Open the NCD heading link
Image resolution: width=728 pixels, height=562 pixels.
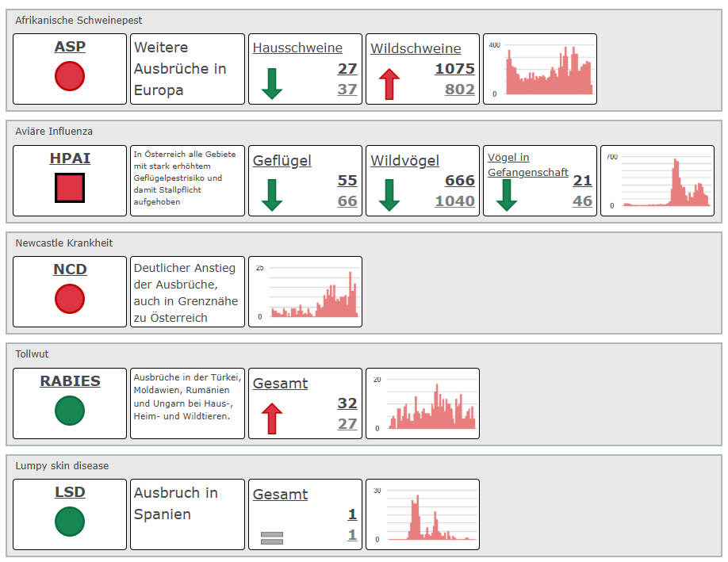pos(70,270)
